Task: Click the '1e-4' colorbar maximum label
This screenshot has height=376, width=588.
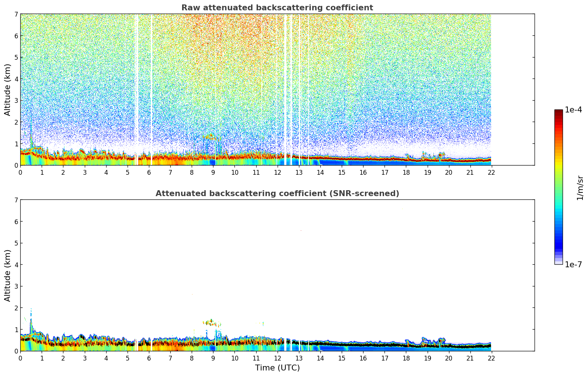Action: click(573, 110)
